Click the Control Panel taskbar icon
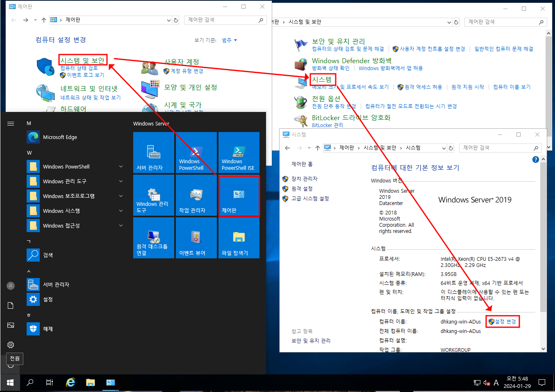 (x=110, y=383)
